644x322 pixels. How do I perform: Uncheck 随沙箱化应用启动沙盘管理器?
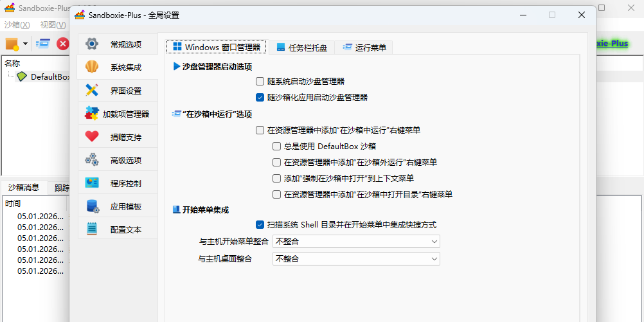tap(260, 98)
